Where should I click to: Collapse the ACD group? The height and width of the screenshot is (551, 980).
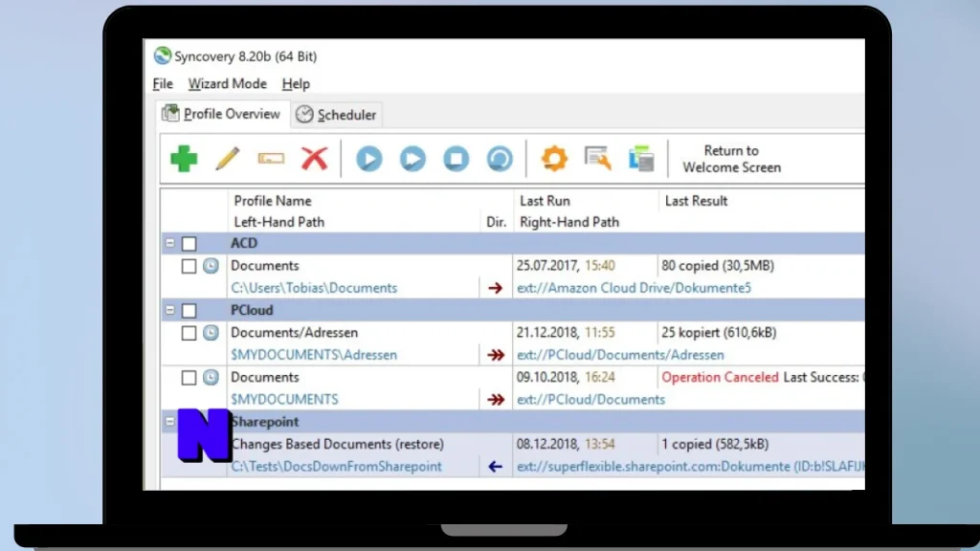pyautogui.click(x=170, y=242)
